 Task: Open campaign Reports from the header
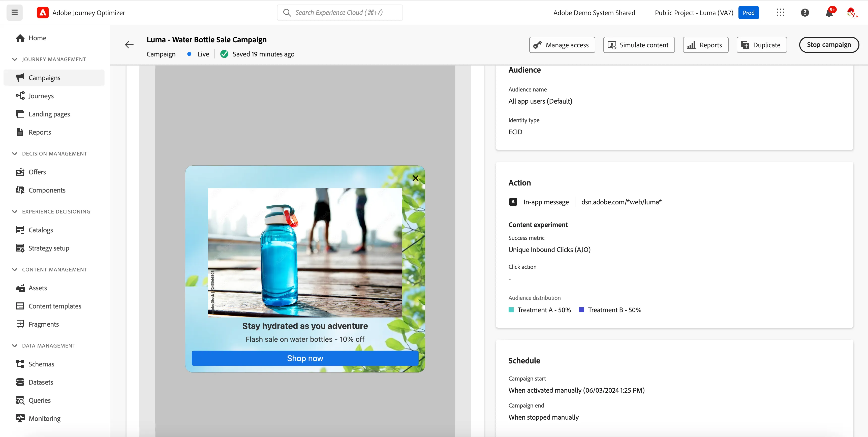(705, 45)
